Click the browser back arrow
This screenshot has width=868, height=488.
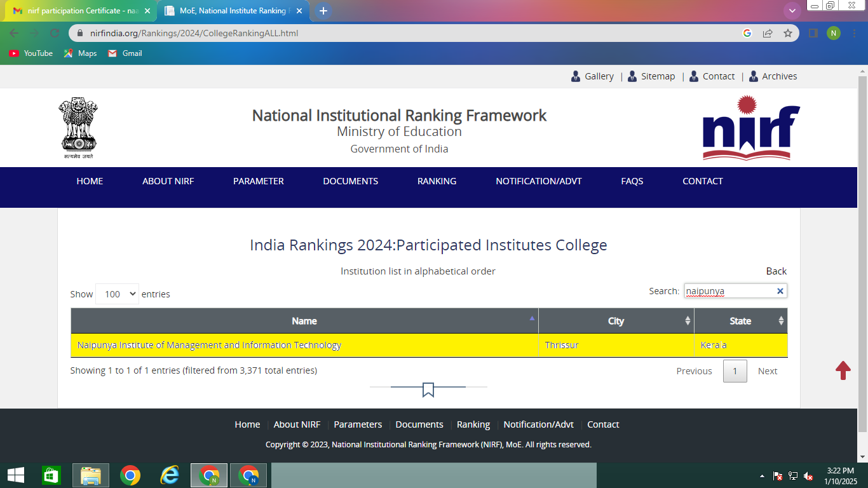[14, 33]
